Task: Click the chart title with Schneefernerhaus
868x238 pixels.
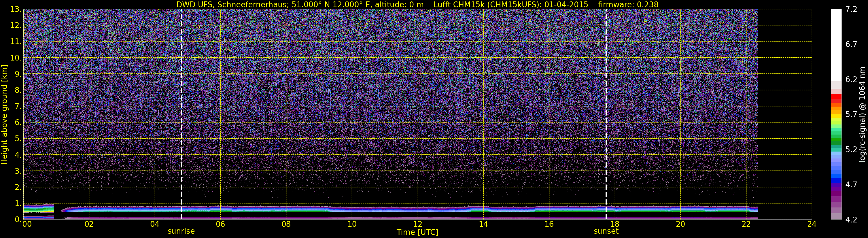Action: pos(300,4)
